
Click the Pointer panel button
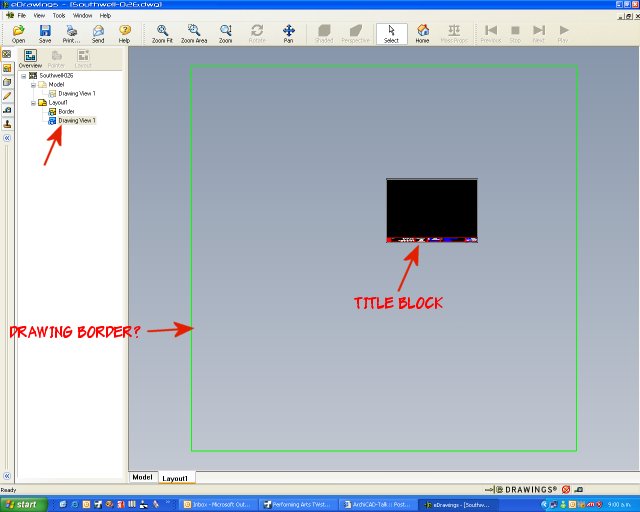56,59
